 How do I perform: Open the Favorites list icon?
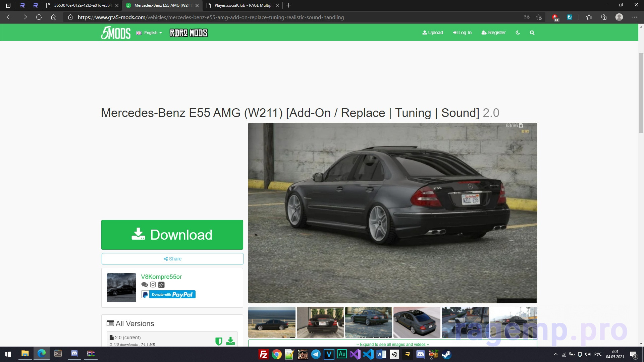point(589,17)
